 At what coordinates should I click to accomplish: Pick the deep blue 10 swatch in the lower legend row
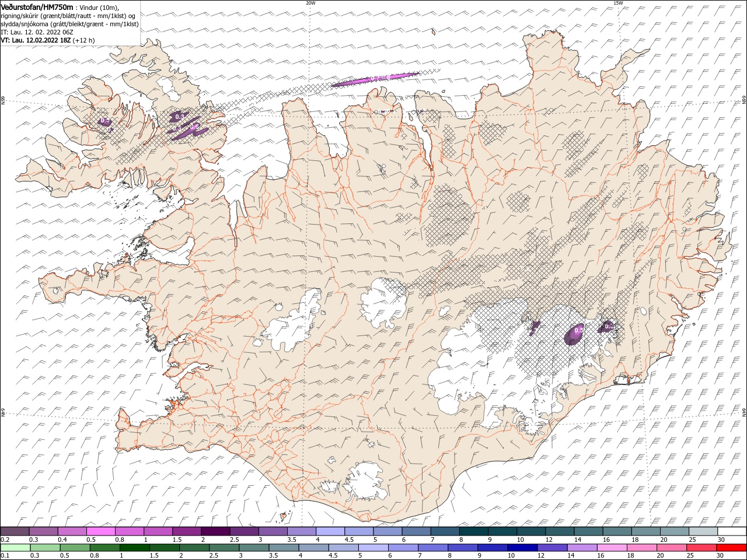[x=523, y=547]
